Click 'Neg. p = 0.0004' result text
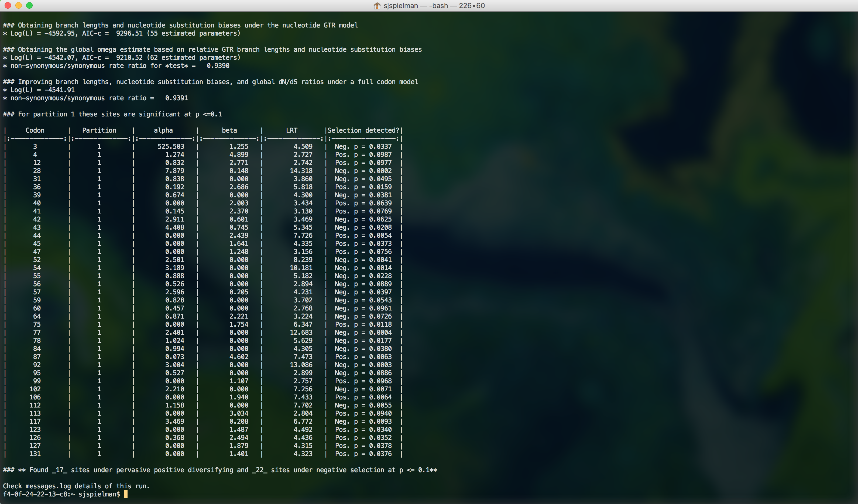The image size is (858, 504). point(363,333)
